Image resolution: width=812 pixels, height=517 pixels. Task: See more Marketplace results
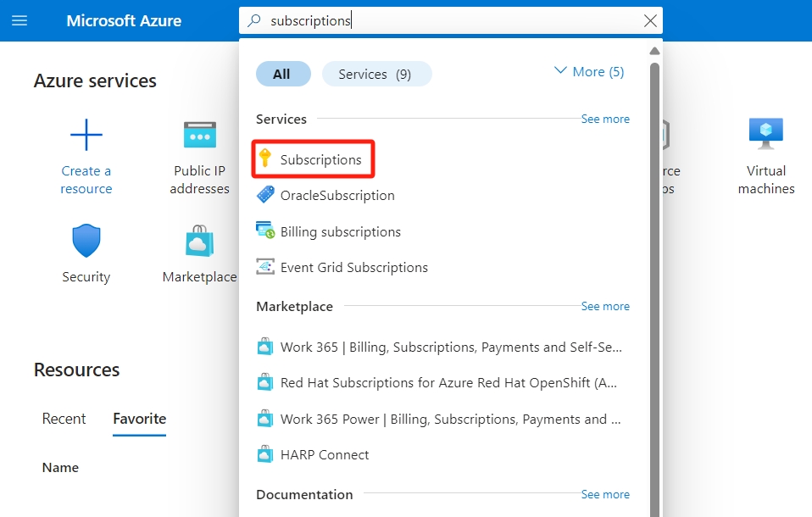point(604,307)
